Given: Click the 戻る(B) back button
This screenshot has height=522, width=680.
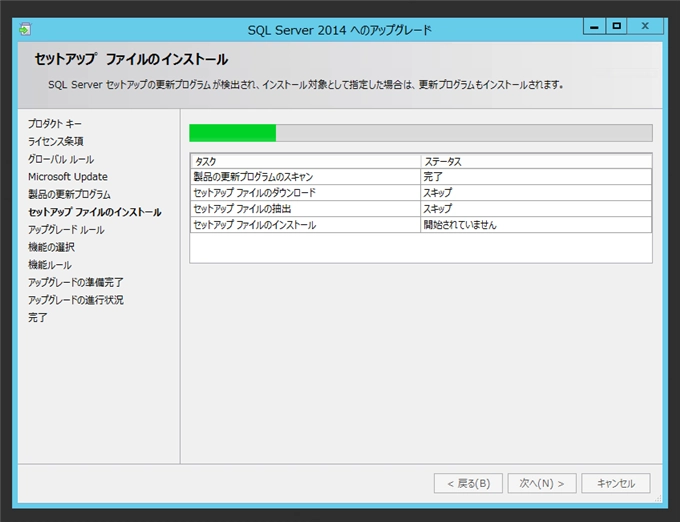Looking at the screenshot, I should 468,483.
